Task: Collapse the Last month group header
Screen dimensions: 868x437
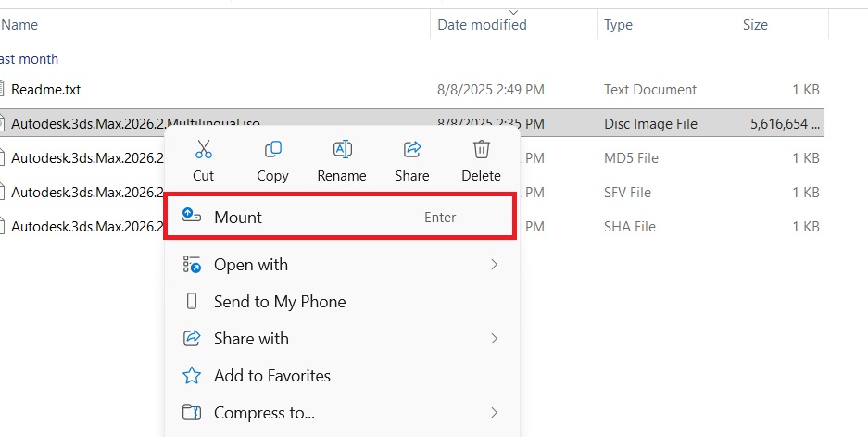Action: coord(29,59)
